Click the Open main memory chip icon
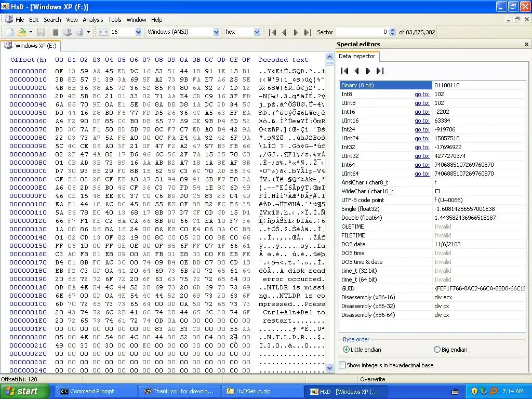The height and width of the screenshot is (399, 532). point(56,32)
